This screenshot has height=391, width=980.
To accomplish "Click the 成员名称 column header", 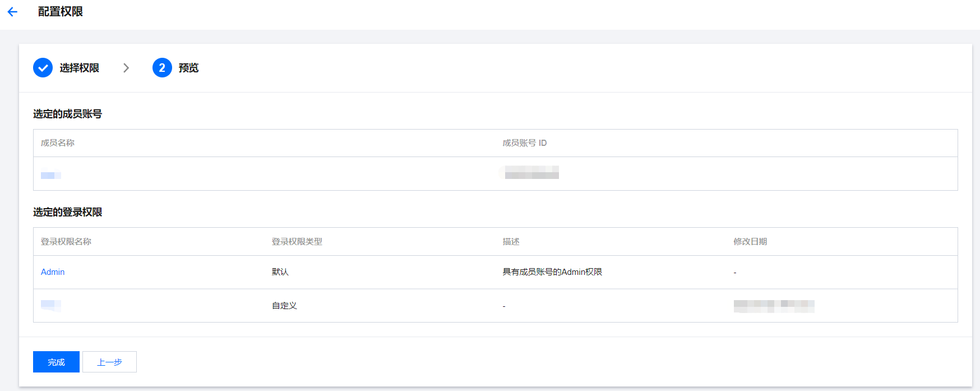I will 58,143.
